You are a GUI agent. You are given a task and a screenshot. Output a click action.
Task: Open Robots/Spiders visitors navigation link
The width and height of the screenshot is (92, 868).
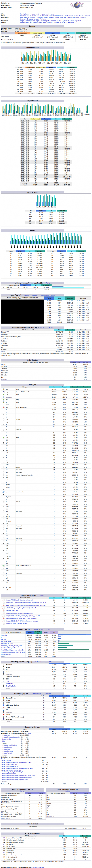(71, 16)
